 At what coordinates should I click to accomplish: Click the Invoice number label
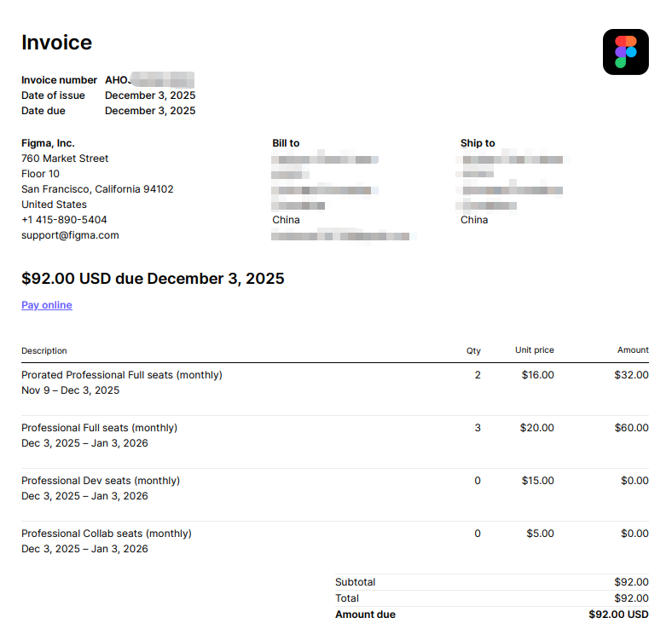point(59,80)
